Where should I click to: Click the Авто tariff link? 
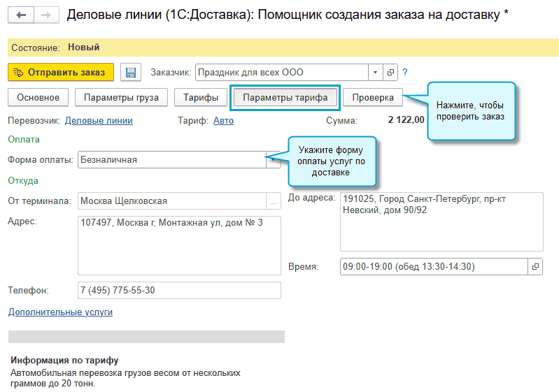(x=223, y=120)
